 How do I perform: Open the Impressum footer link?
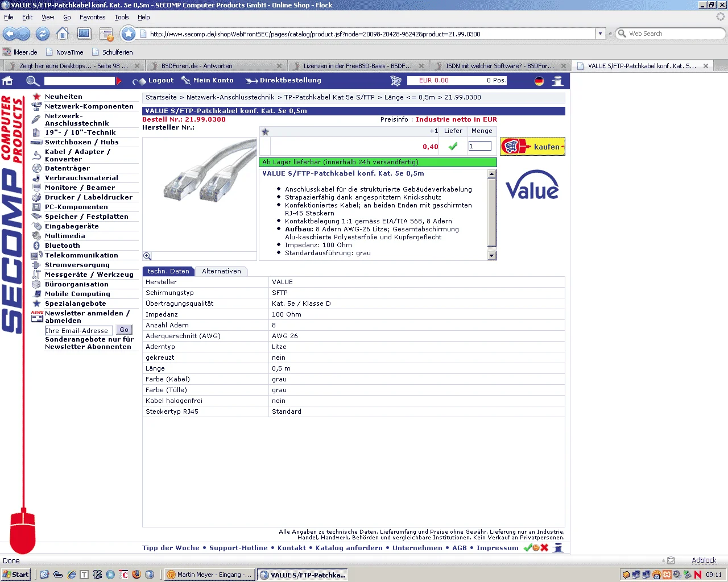(498, 548)
